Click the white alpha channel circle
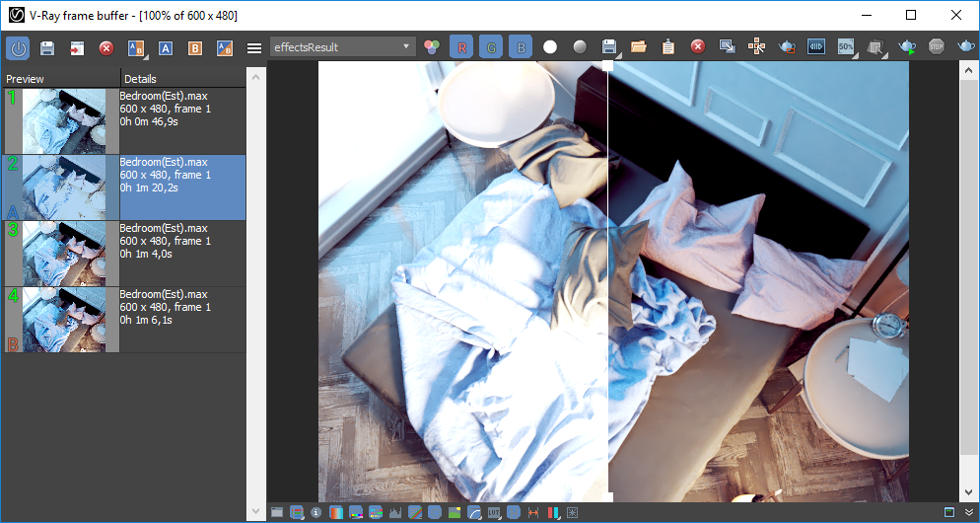 (x=550, y=47)
